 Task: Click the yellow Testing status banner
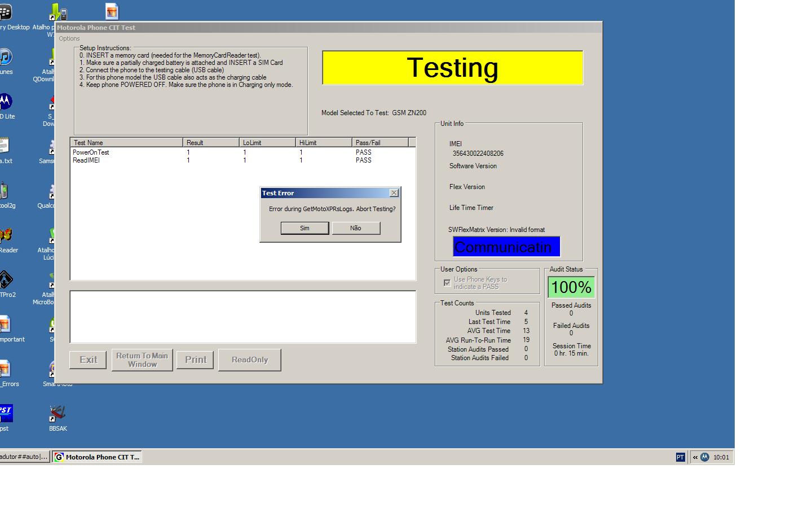pyautogui.click(x=453, y=68)
